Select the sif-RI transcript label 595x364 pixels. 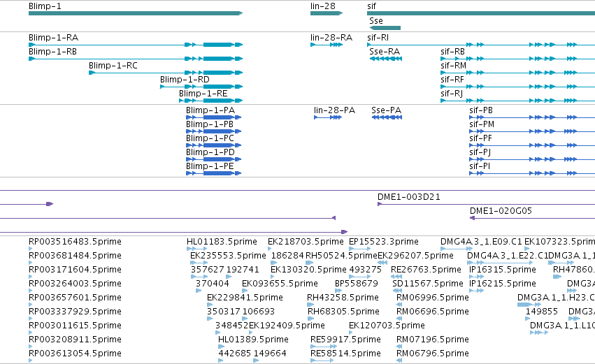point(378,38)
